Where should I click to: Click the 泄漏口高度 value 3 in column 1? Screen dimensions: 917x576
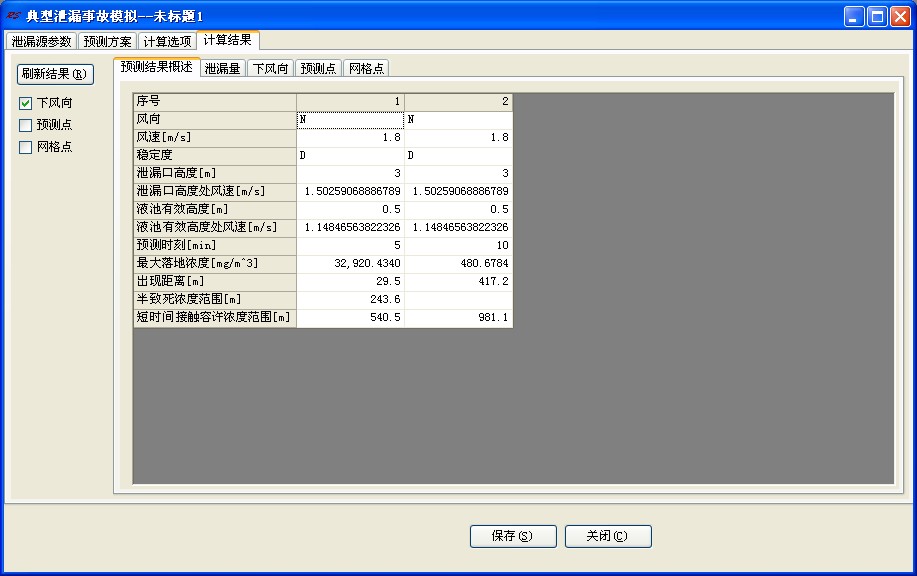pyautogui.click(x=350, y=173)
